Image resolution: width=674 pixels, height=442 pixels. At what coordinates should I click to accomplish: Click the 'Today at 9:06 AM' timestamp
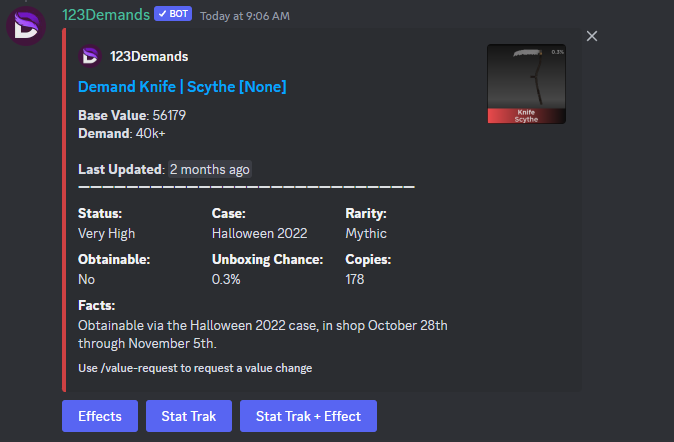click(245, 16)
